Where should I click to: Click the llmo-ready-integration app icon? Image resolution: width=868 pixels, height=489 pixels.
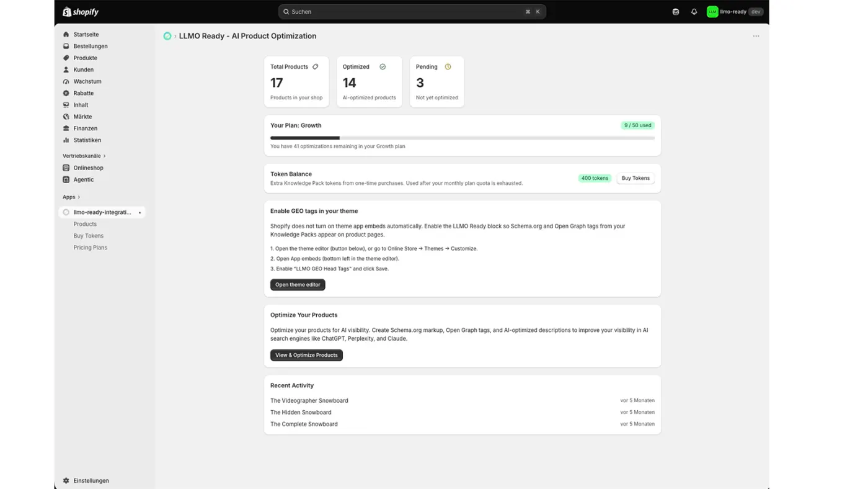coord(66,212)
